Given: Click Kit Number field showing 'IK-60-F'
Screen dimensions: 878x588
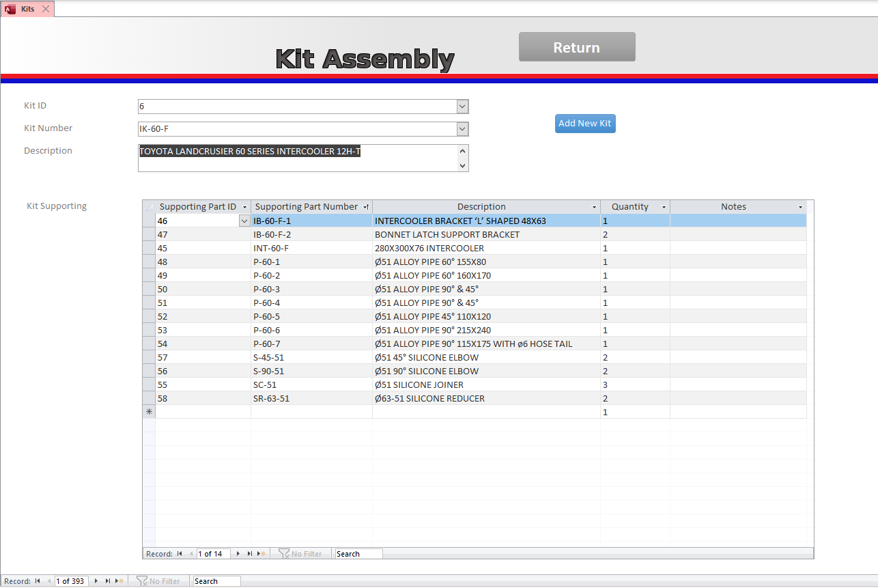Looking at the screenshot, I should pyautogui.click(x=298, y=129).
